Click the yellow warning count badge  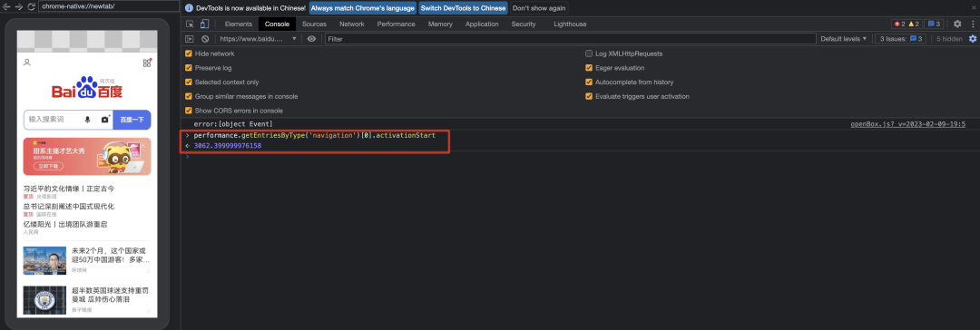[x=914, y=24]
